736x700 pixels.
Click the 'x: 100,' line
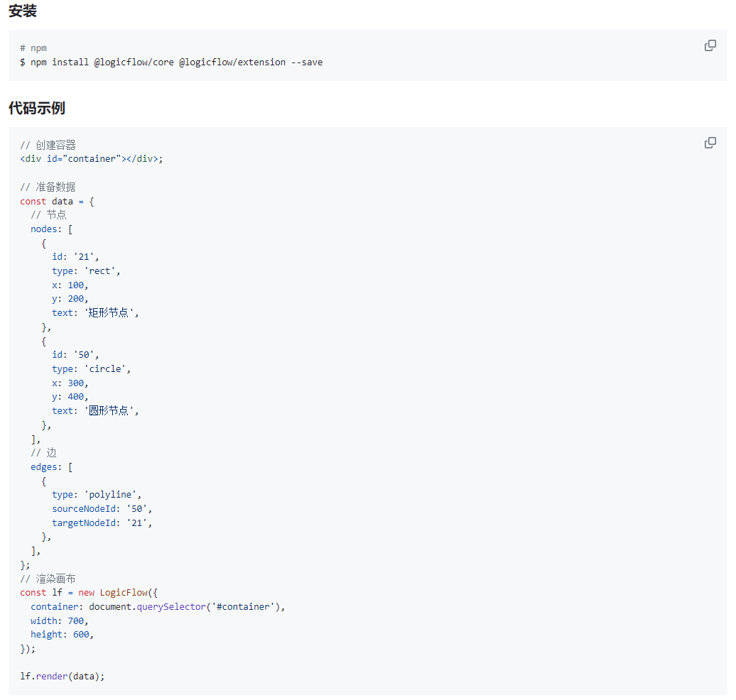pyautogui.click(x=70, y=285)
